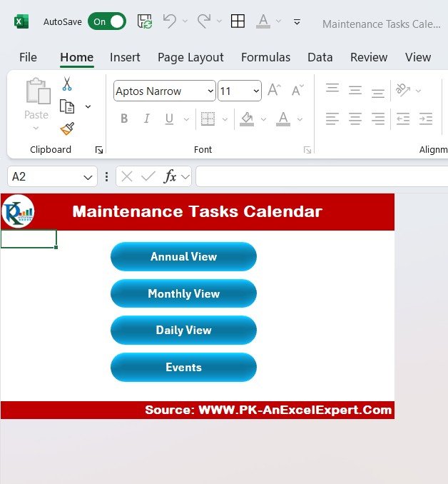This screenshot has width=448, height=484.
Task: Redo the last action
Action: [x=204, y=21]
